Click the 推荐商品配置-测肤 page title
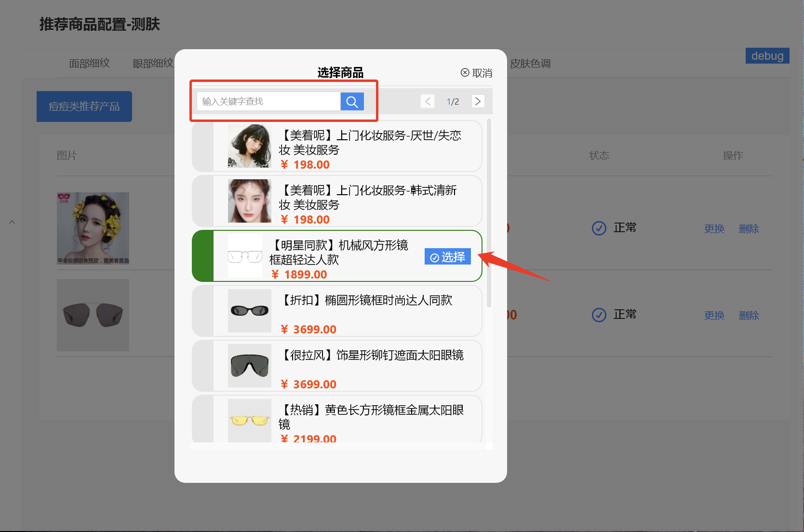This screenshot has height=532, width=804. (100, 24)
